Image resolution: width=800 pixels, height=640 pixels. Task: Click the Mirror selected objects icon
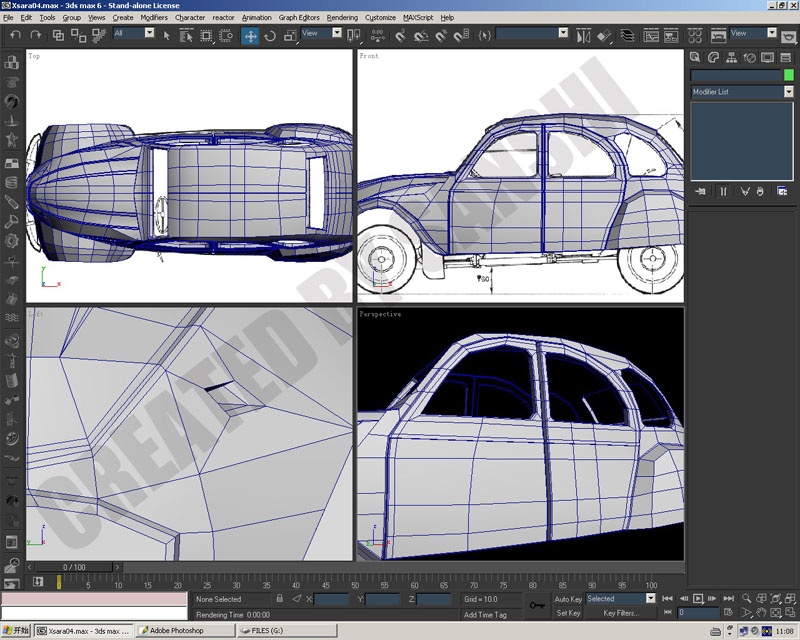coord(583,36)
